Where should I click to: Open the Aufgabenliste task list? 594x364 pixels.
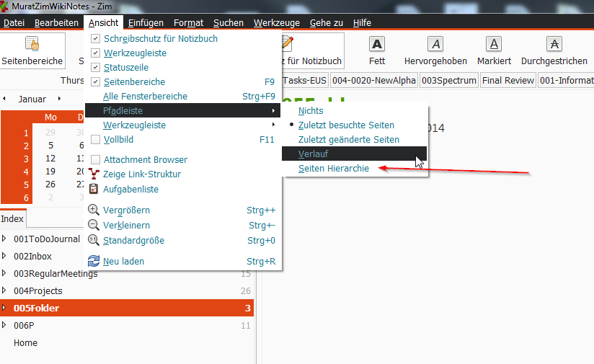pyautogui.click(x=130, y=189)
